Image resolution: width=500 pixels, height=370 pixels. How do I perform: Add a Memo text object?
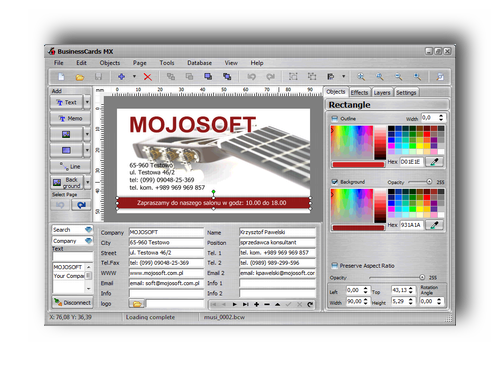[x=70, y=118]
